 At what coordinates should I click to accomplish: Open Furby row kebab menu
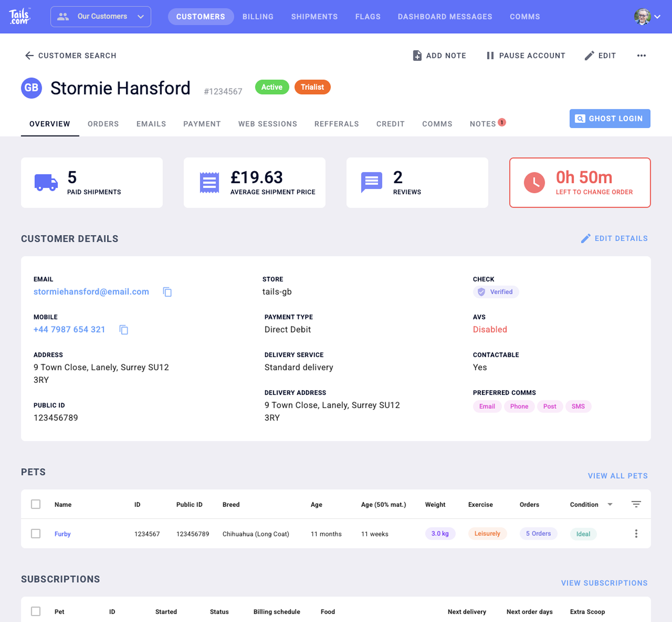point(636,534)
